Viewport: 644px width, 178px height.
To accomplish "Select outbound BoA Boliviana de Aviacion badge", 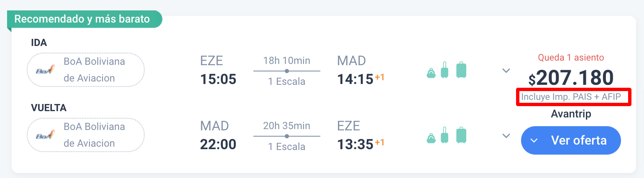I will coord(86,70).
